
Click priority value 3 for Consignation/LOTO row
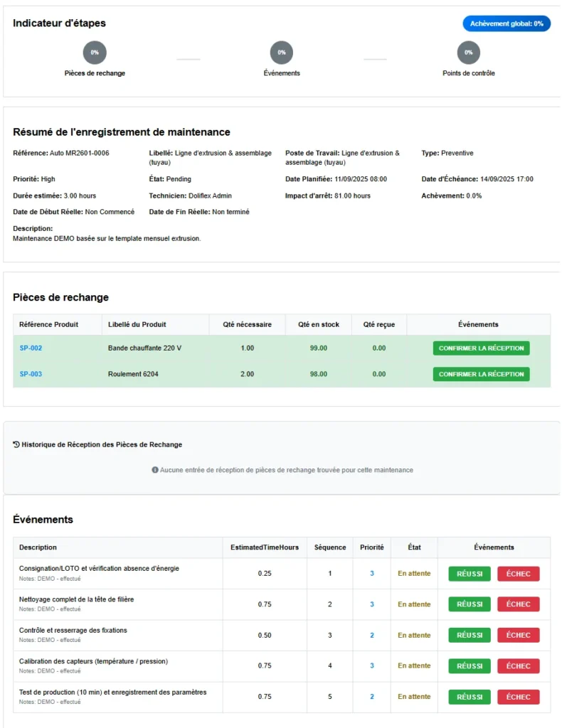[x=371, y=574]
